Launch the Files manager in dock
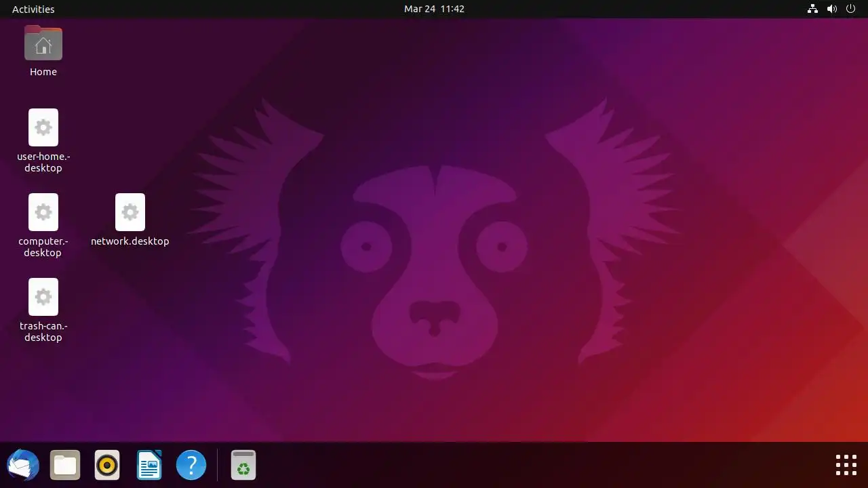The image size is (868, 488). point(65,466)
